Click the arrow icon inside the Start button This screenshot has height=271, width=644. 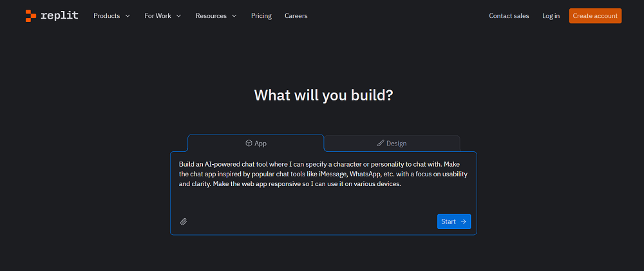point(464,221)
